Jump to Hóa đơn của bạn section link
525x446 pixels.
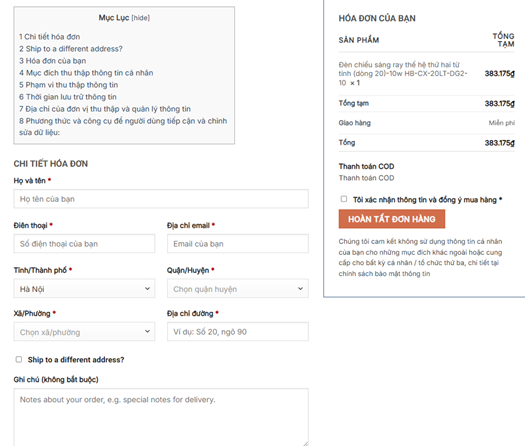click(53, 61)
